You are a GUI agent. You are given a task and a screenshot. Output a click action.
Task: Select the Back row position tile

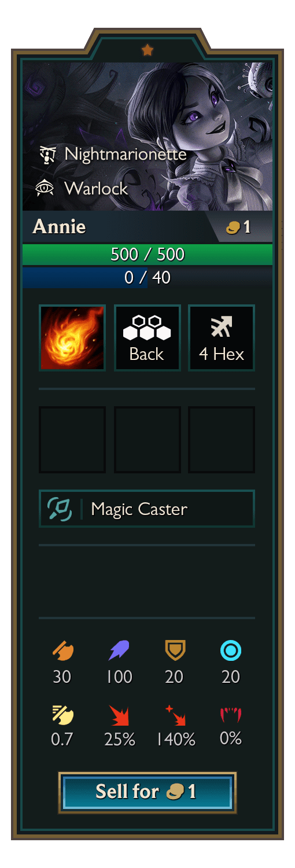point(147,338)
